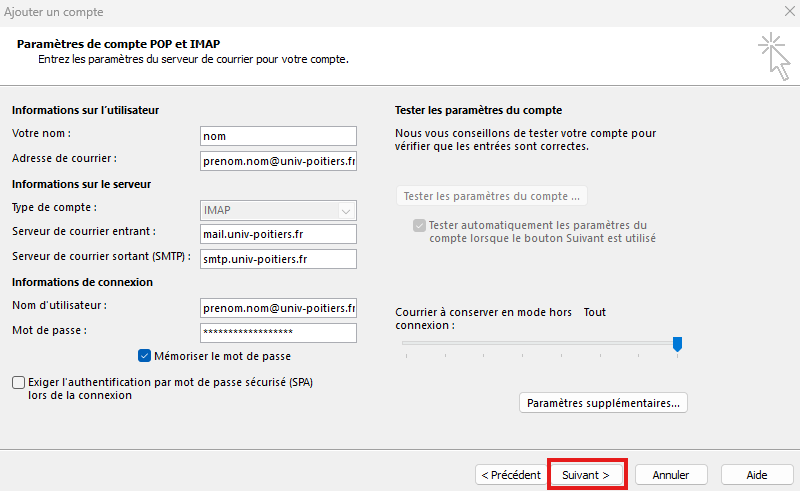This screenshot has width=800, height=491.
Task: Click the Serveur de courrier entrant field
Action: (278, 234)
